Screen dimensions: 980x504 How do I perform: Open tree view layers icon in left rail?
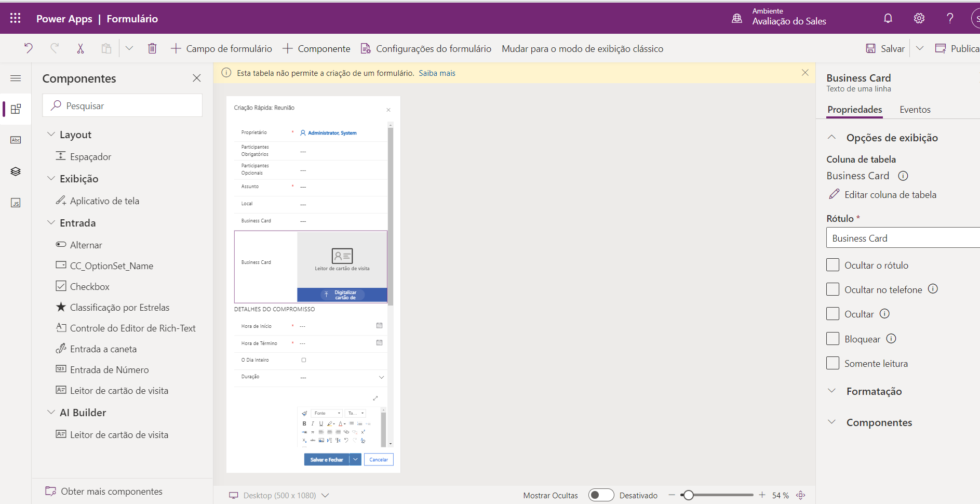[x=16, y=171]
